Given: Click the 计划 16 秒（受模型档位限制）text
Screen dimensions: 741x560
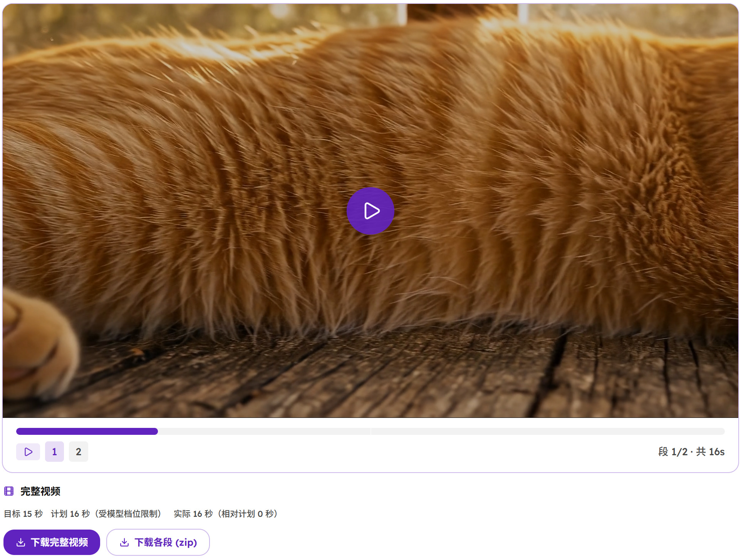Looking at the screenshot, I should point(108,514).
